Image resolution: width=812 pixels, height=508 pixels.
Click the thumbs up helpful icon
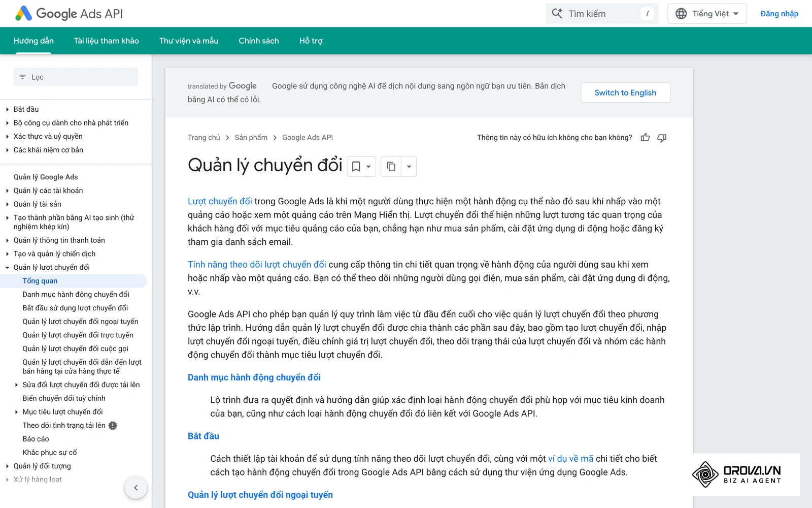tap(645, 138)
